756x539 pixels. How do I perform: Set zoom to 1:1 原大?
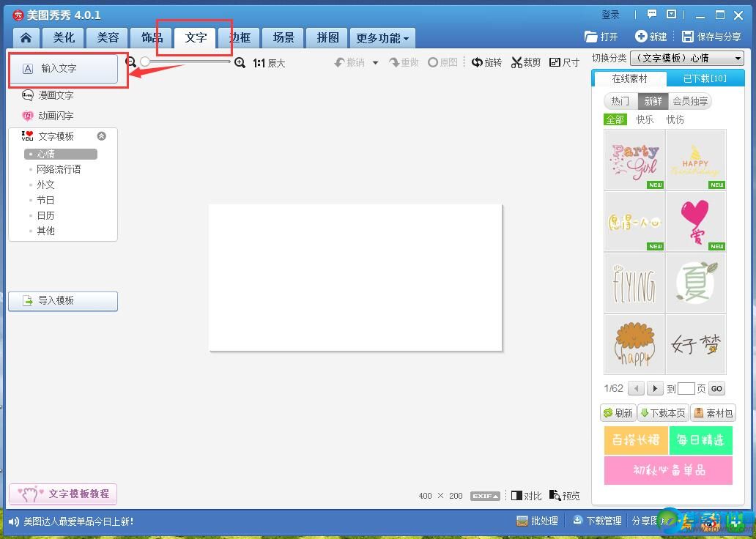click(x=269, y=63)
